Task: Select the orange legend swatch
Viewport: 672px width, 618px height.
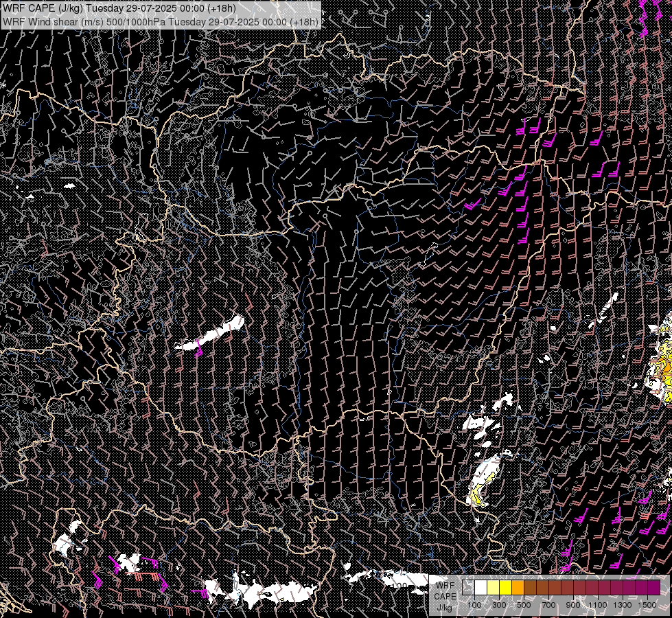Action: (518, 587)
